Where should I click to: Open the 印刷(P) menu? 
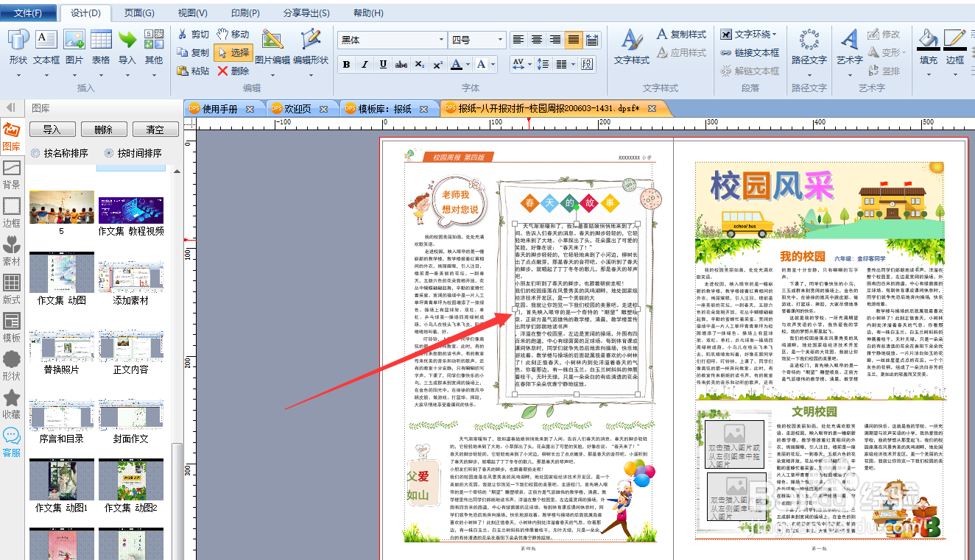pos(245,12)
